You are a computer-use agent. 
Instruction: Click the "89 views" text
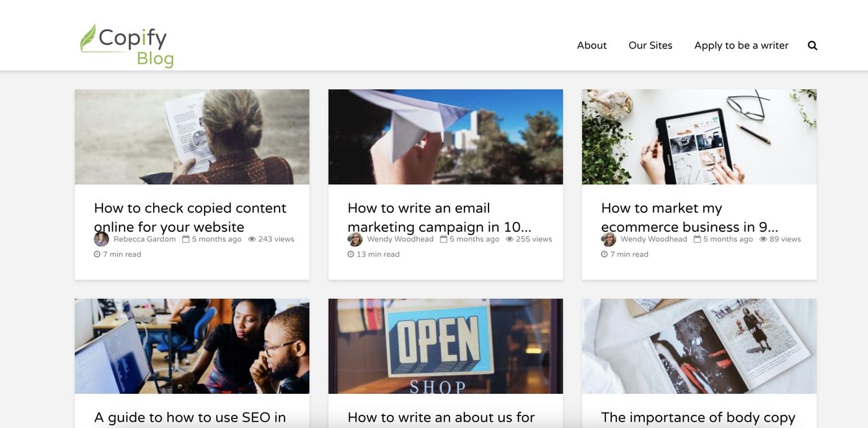point(786,239)
